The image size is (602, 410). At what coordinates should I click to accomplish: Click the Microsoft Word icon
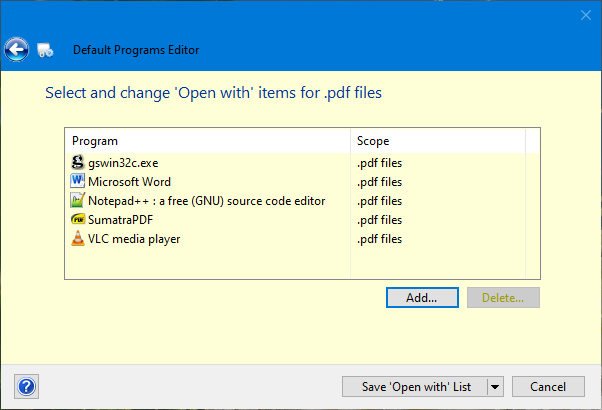78,182
